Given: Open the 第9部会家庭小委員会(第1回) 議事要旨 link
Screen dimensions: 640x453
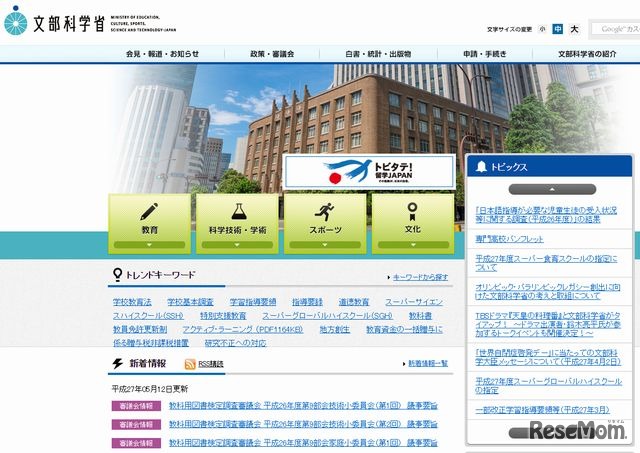Looking at the screenshot, I should pyautogui.click(x=303, y=443).
